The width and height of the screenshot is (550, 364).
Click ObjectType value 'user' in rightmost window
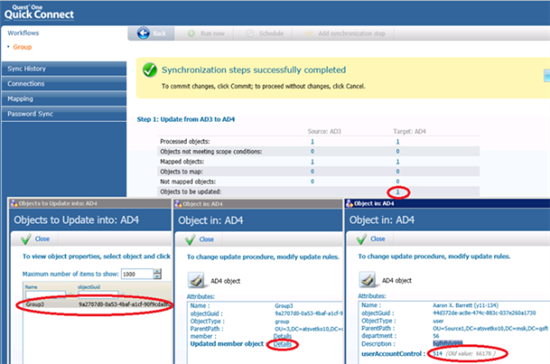(438, 321)
